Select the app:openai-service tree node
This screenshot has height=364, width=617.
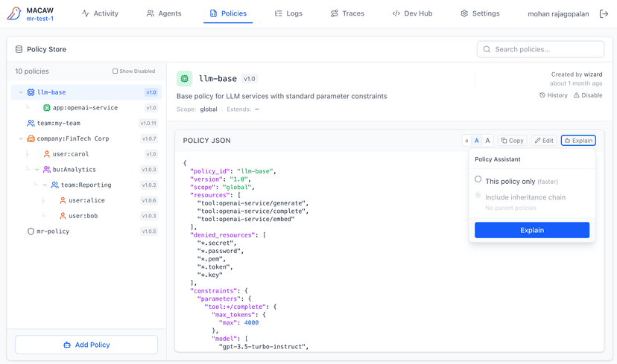point(84,108)
